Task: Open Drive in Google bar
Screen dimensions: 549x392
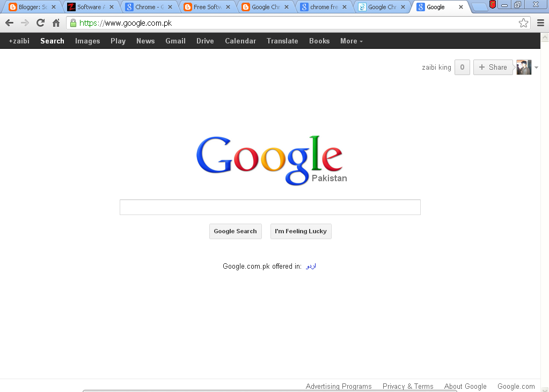Action: pyautogui.click(x=205, y=41)
